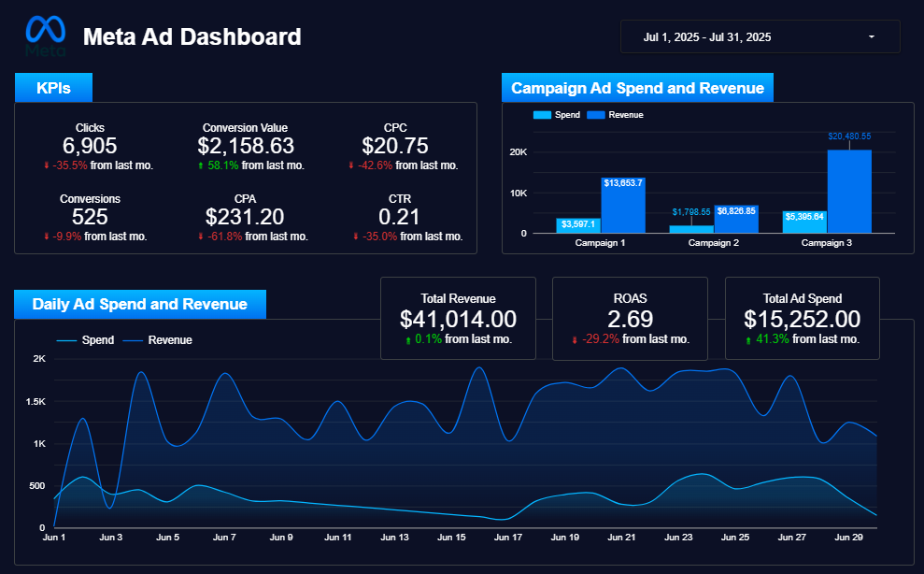Click the Campaign 3 revenue bar $20,480.55
This screenshot has height=574, width=924.
click(x=849, y=191)
